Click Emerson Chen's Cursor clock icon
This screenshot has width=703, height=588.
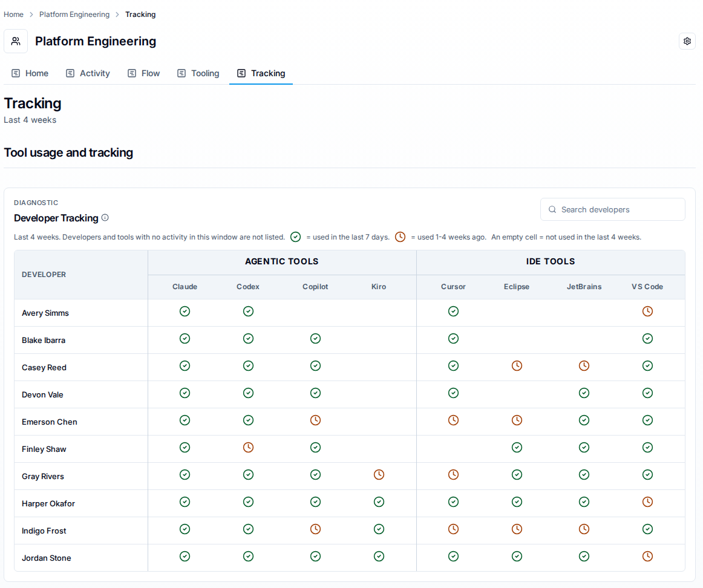(x=453, y=420)
